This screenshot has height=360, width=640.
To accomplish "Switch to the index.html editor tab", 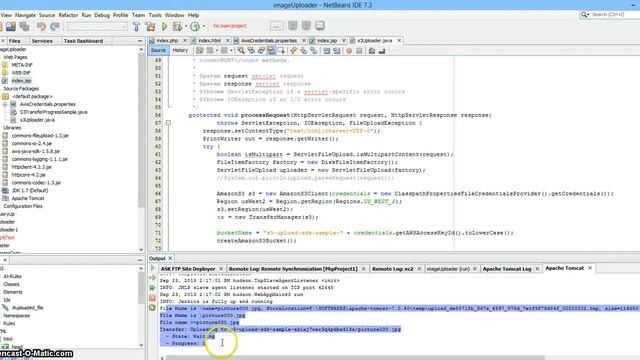I will click(x=209, y=41).
